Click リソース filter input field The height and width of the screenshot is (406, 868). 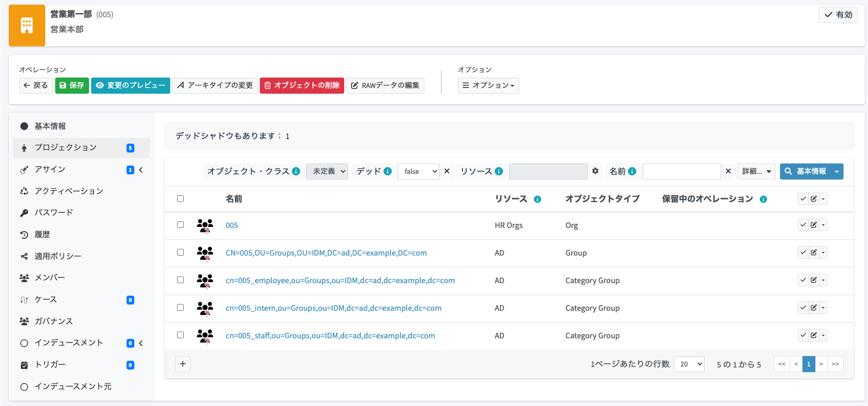tap(548, 171)
